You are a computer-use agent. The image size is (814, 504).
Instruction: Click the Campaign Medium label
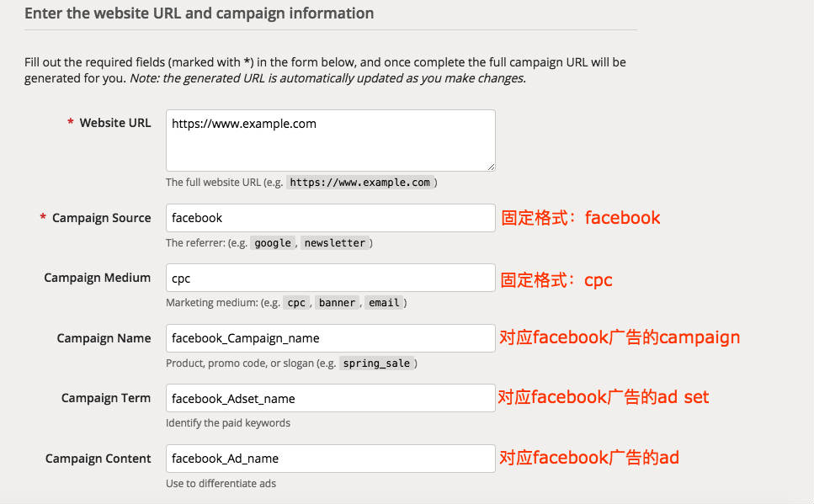[97, 278]
